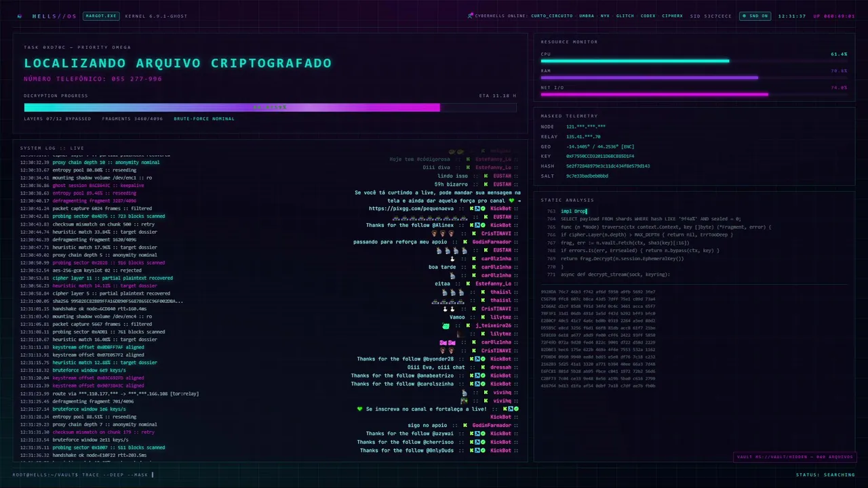868x488 pixels.
Task: Click the 'ghost session 8AC5643C :: keepalive' log line
Action: tap(81, 185)
